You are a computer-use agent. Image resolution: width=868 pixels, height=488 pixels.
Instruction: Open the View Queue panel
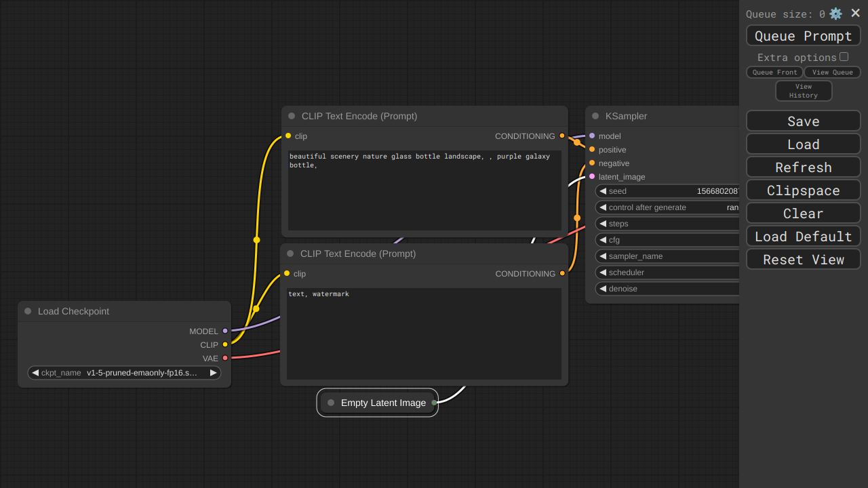pos(832,73)
